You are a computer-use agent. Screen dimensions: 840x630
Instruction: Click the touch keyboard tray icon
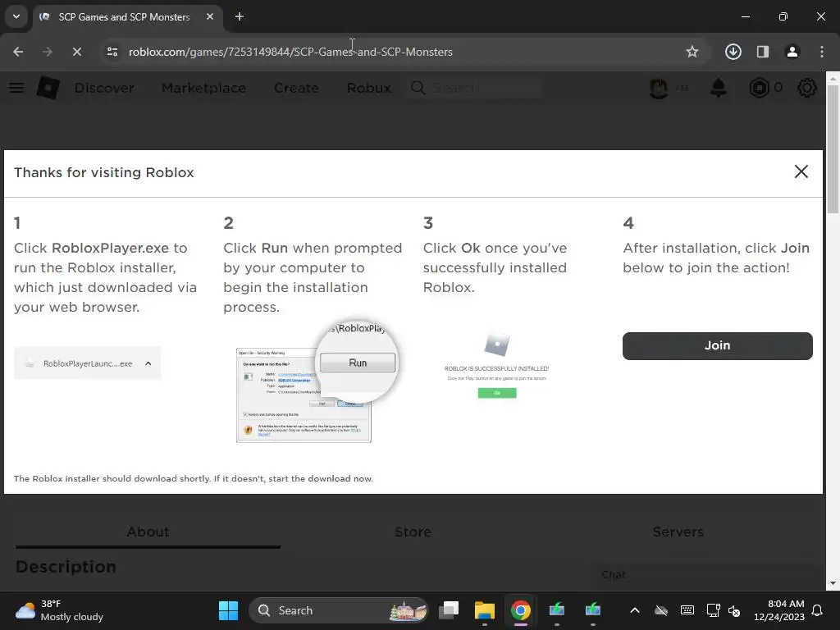point(687,610)
